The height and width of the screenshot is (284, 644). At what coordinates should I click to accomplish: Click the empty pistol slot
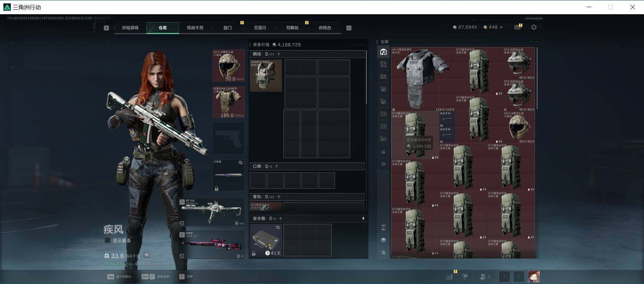click(x=228, y=139)
